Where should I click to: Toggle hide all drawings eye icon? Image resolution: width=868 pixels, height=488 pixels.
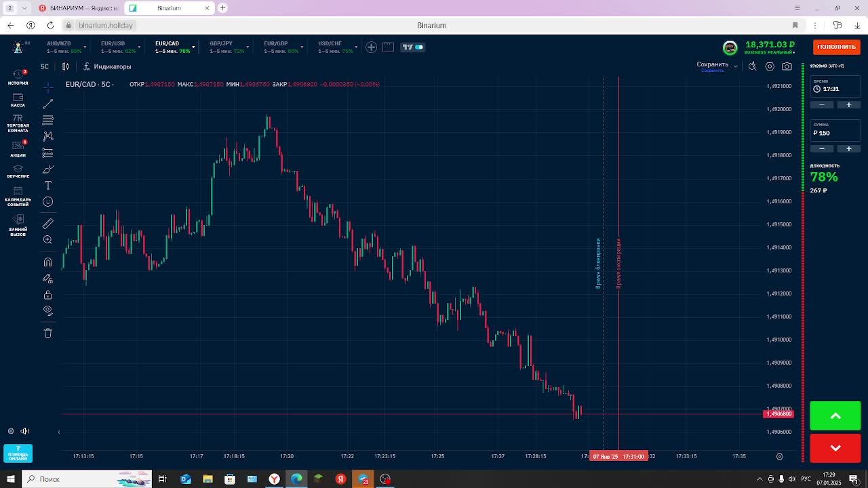47,310
